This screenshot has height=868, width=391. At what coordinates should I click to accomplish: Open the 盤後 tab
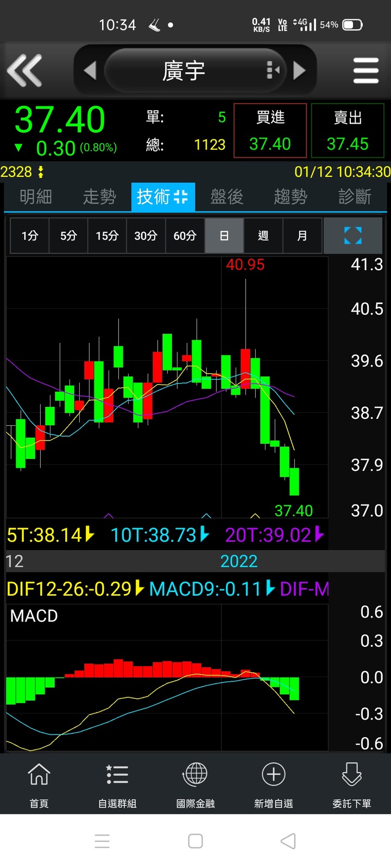click(x=226, y=196)
